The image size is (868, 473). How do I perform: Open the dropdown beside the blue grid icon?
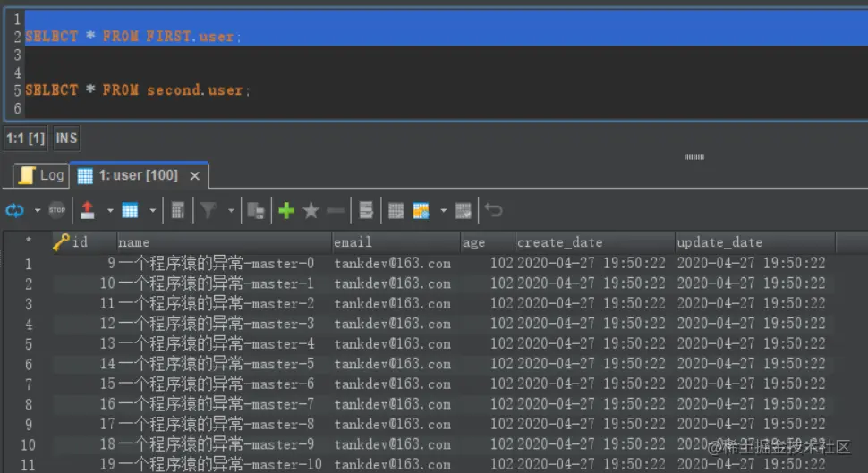tap(153, 211)
